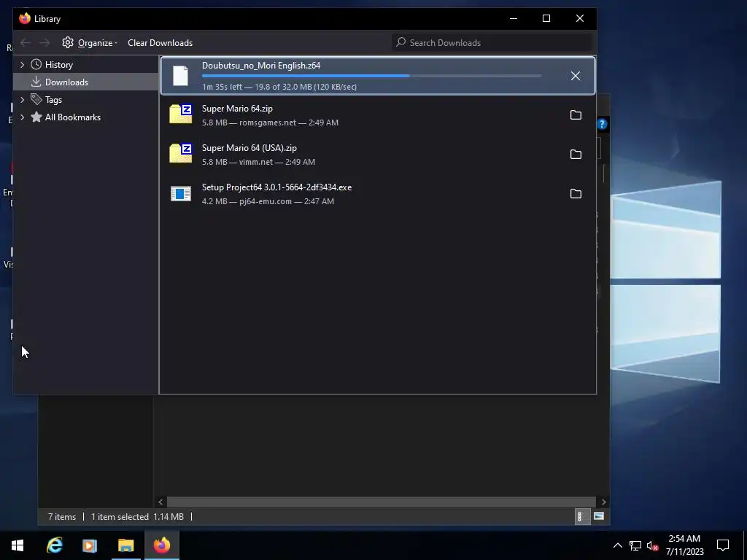Image resolution: width=747 pixels, height=560 pixels.
Task: Expand the Tags tree node
Action: pos(22,99)
